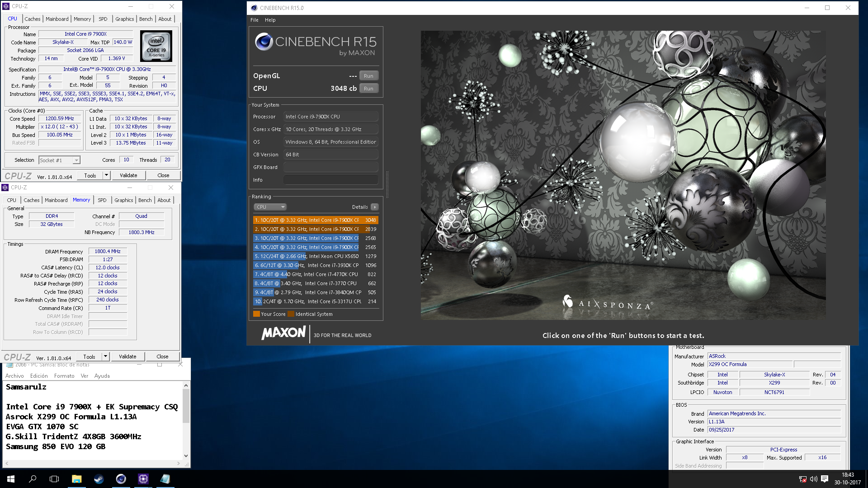The width and height of the screenshot is (868, 488).
Task: Select ranking row 1 score 3048
Action: (x=316, y=220)
